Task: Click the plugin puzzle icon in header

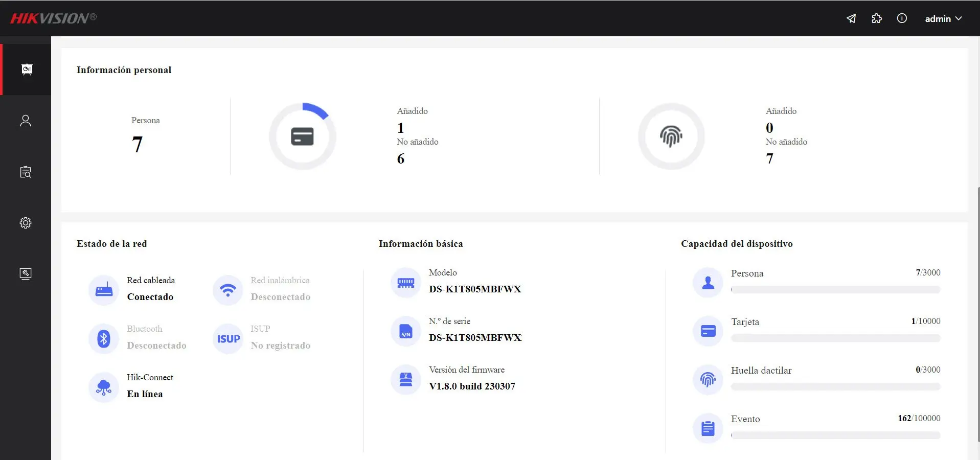Action: pos(877,18)
